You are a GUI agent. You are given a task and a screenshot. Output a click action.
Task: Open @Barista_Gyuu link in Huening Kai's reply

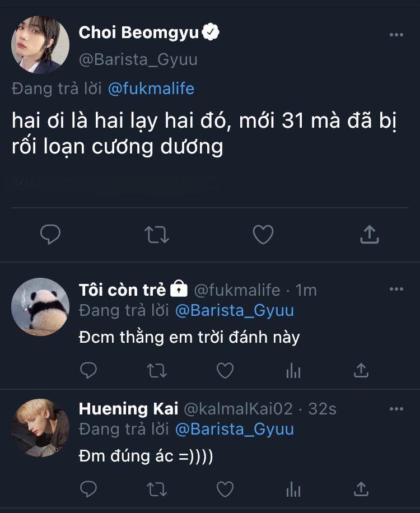(x=234, y=430)
